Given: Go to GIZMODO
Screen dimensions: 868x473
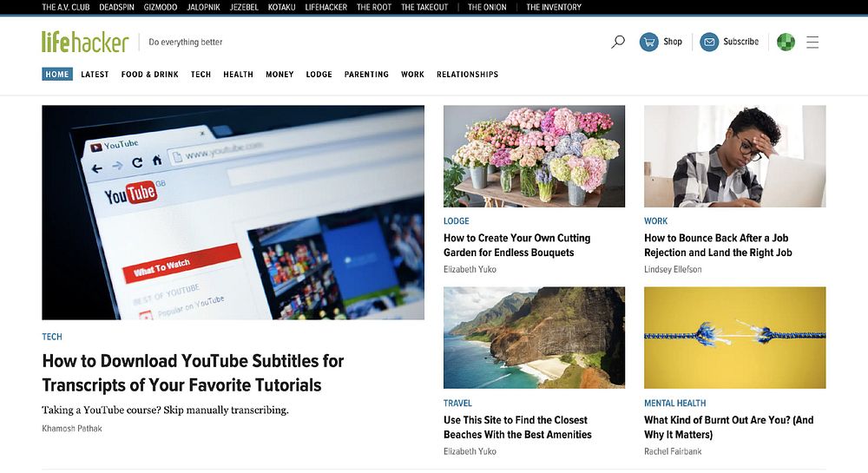Looking at the screenshot, I should point(161,7).
